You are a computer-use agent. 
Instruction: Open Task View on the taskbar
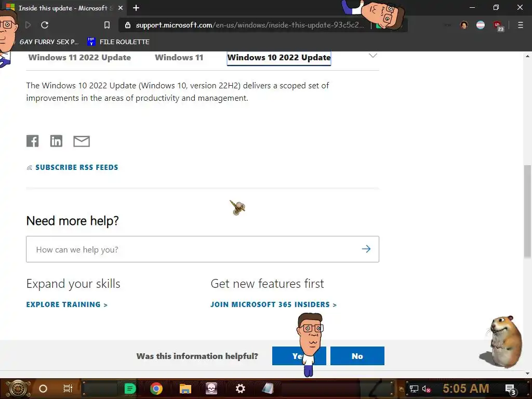(x=68, y=389)
